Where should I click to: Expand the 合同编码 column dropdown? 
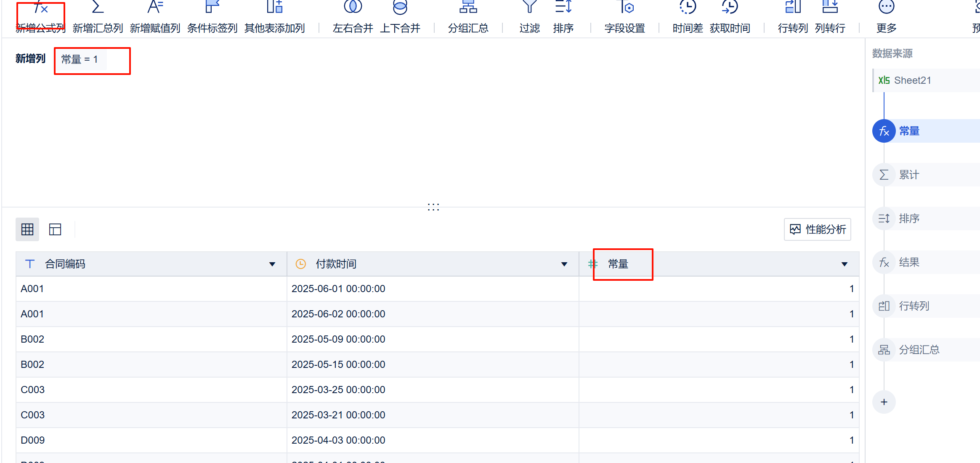272,264
